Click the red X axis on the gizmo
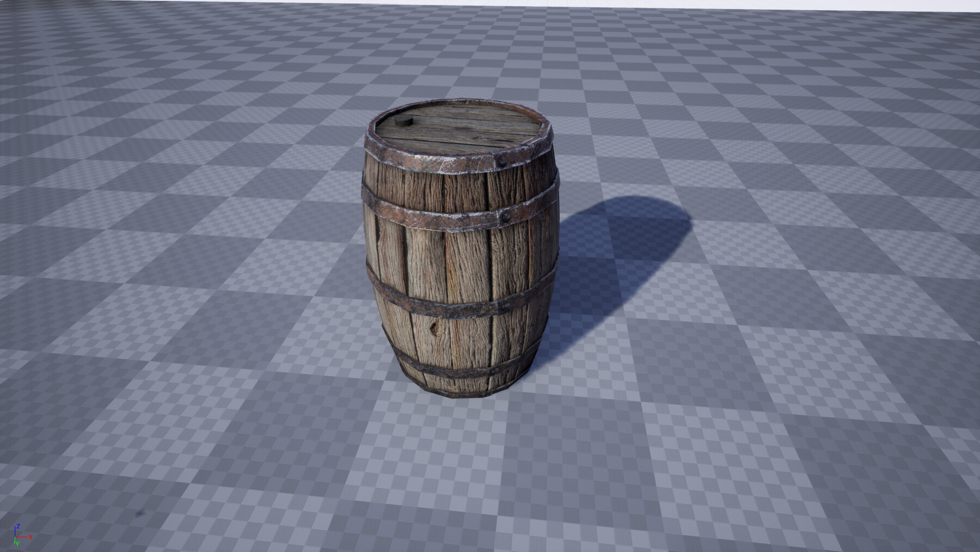This screenshot has height=552, width=980. pyautogui.click(x=22, y=537)
